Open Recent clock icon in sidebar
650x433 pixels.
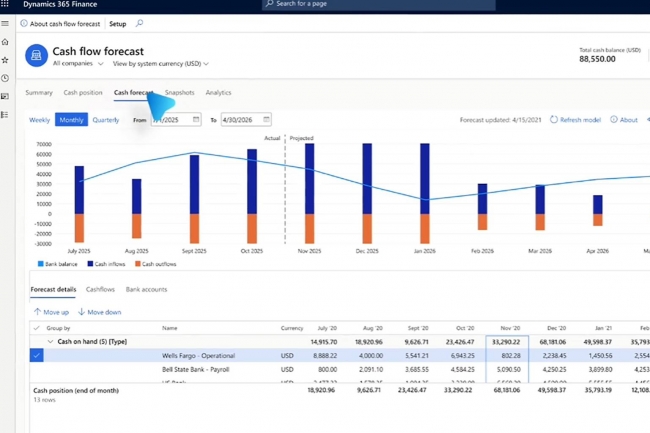(x=5, y=78)
